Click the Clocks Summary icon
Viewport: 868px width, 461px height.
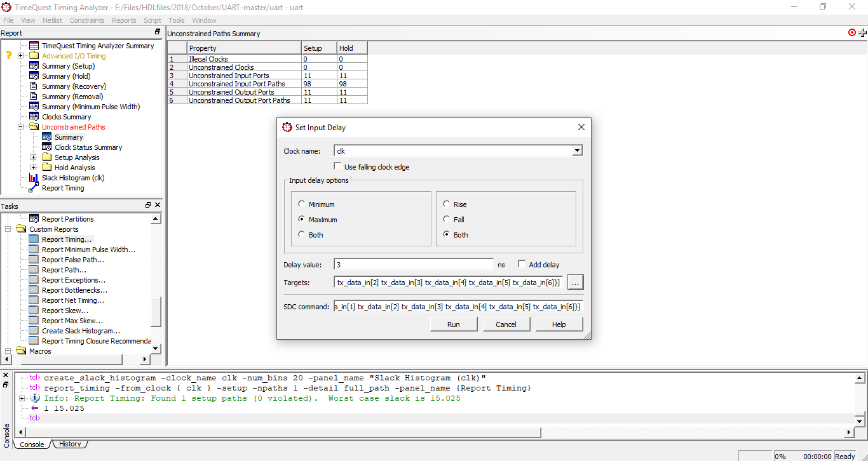34,117
